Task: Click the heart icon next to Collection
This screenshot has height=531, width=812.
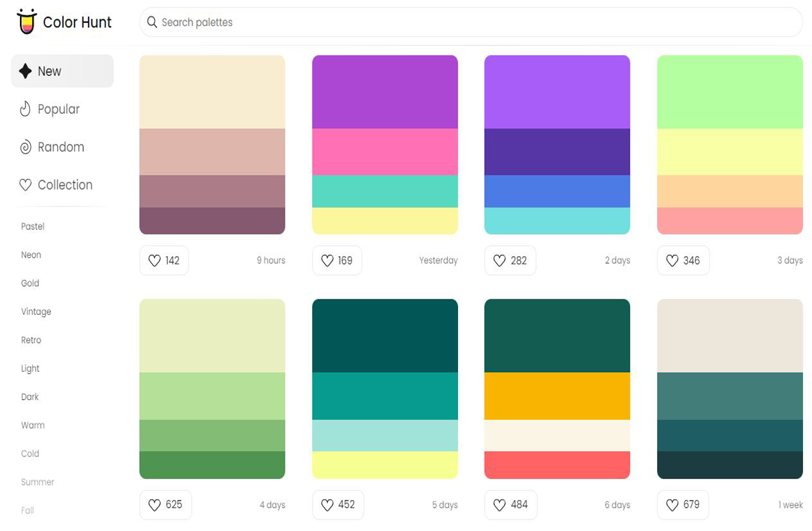Action: (25, 185)
